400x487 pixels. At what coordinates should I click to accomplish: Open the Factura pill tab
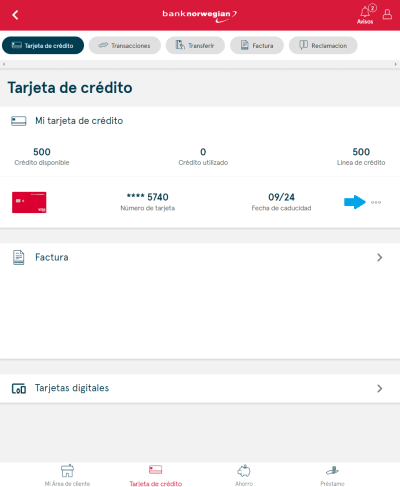pyautogui.click(x=257, y=45)
